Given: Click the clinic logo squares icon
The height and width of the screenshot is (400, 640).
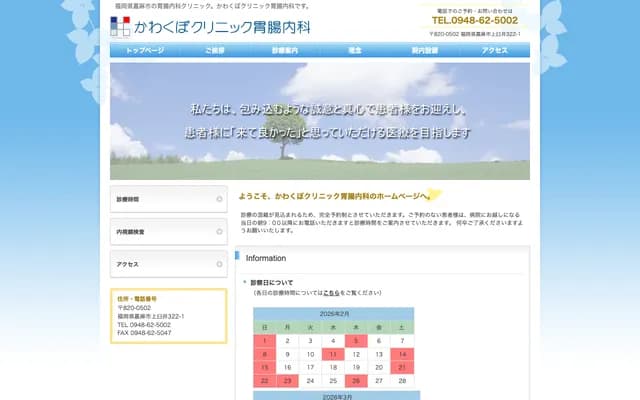Looking at the screenshot, I should pos(120,27).
